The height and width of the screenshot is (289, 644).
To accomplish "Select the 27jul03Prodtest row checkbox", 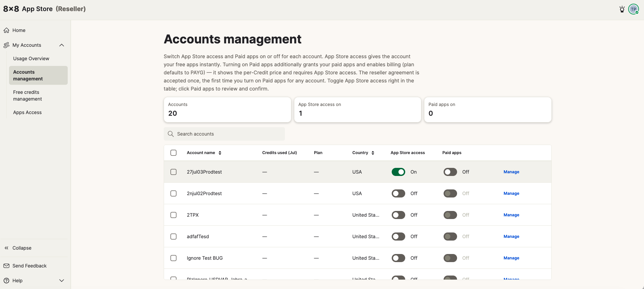I will click(x=173, y=172).
